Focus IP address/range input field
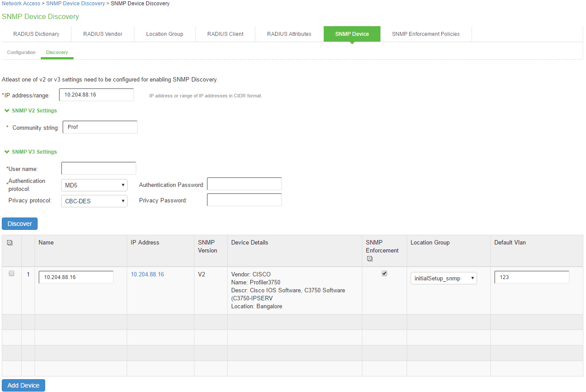 tap(97, 95)
